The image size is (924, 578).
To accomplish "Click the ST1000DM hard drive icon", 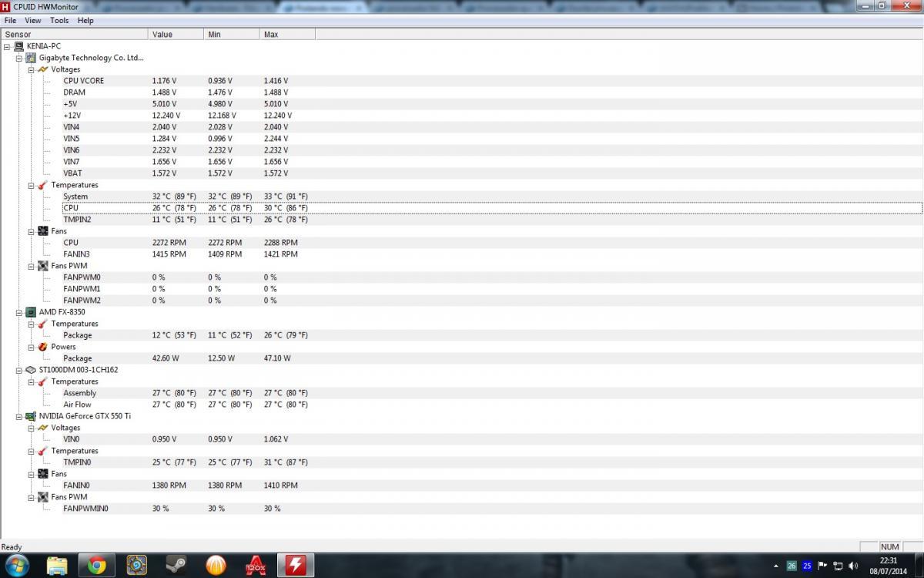I will coord(31,370).
